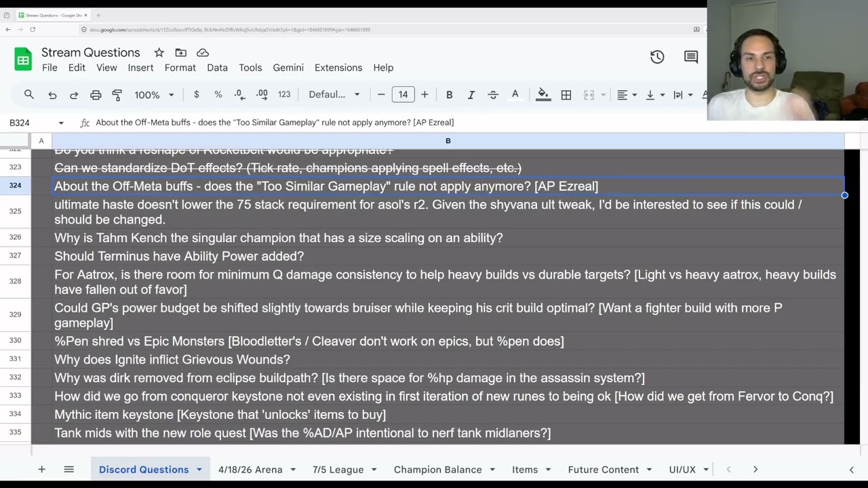Viewport: 868px width, 488px height.
Task: Open the text wrapping dropdown
Action: point(682,95)
